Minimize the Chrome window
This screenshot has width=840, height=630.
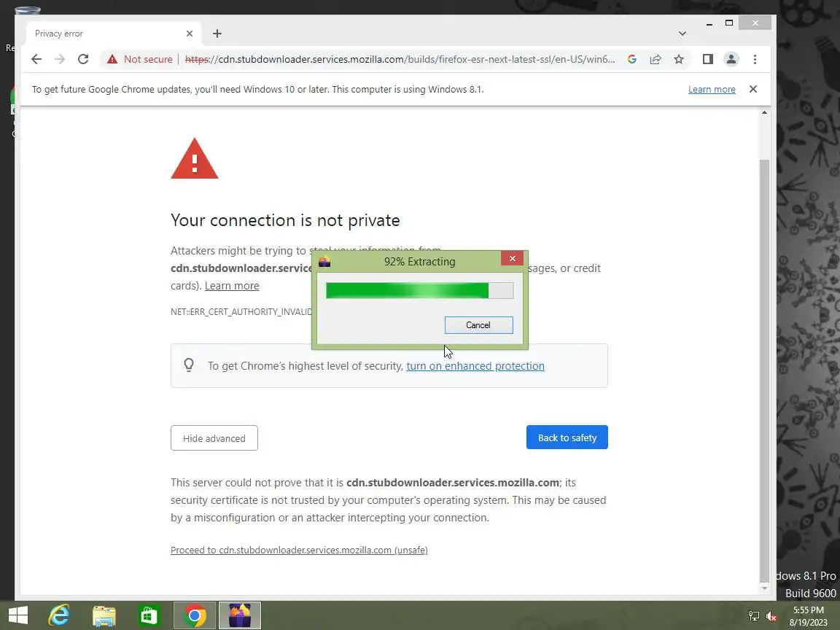click(x=709, y=23)
